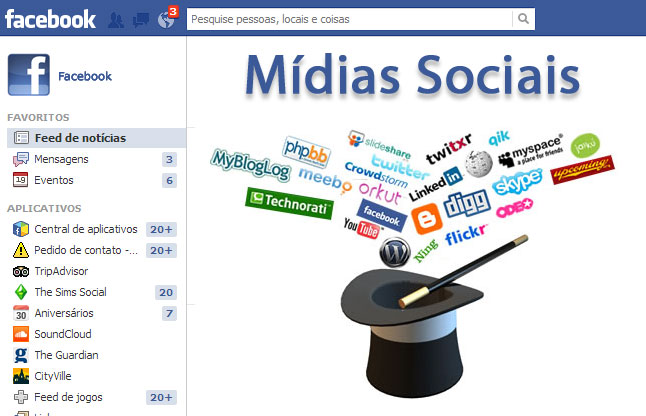Click the CityVille skyline icon
646x416 pixels.
pyautogui.click(x=21, y=376)
